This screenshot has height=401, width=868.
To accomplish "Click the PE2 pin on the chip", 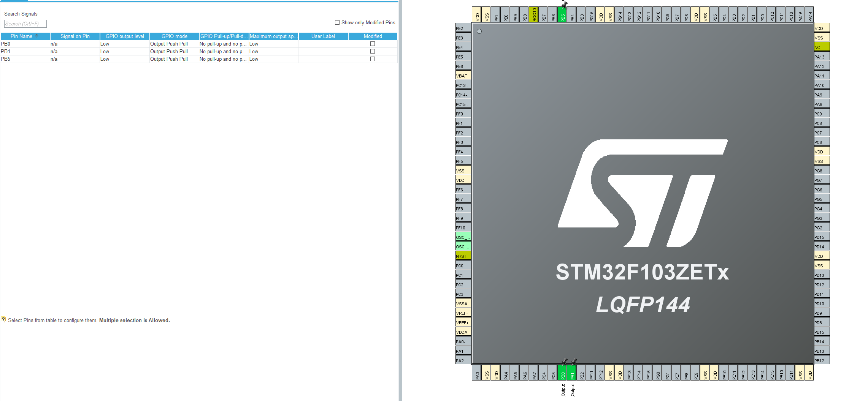I will (463, 28).
